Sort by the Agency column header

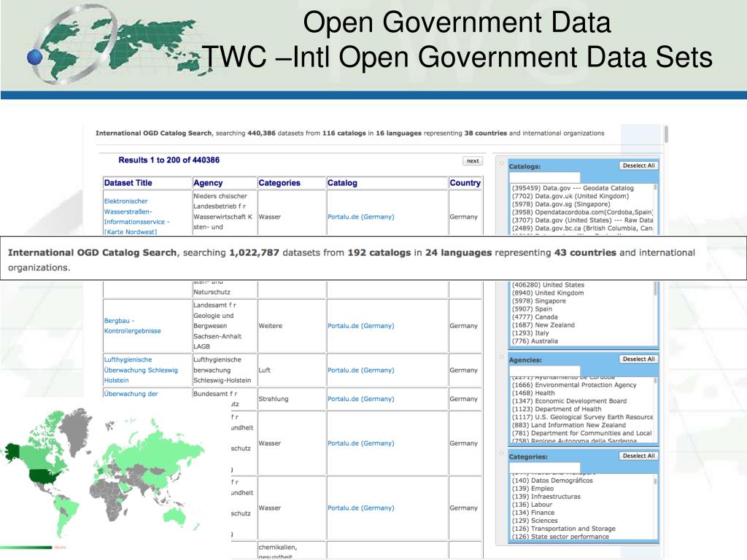(x=208, y=183)
